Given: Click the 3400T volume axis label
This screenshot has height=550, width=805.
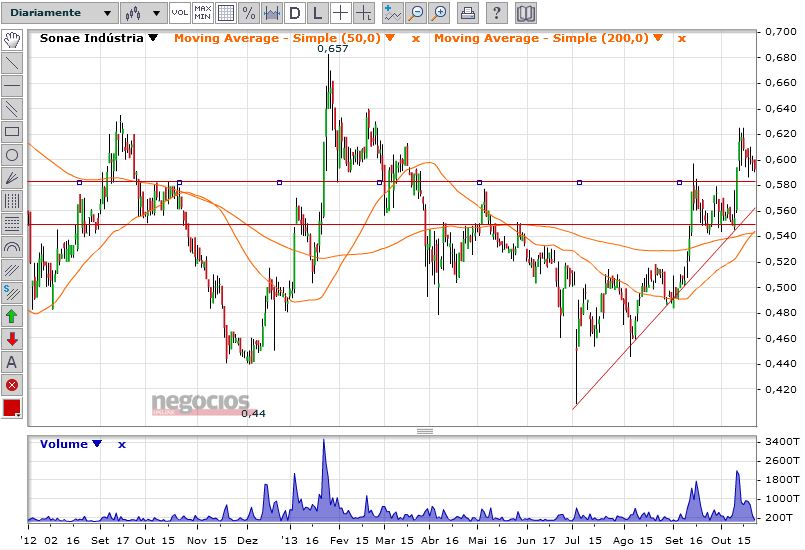Looking at the screenshot, I should 782,442.
